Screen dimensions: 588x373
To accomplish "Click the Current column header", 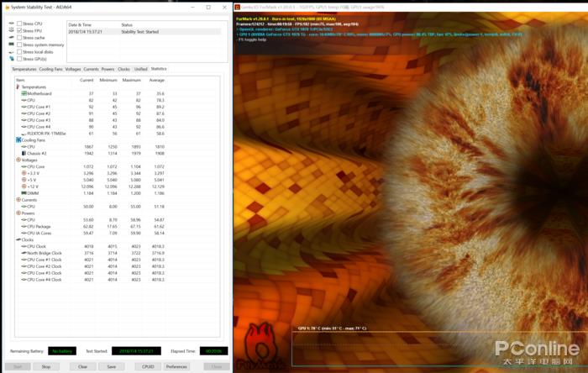I will click(x=87, y=80).
